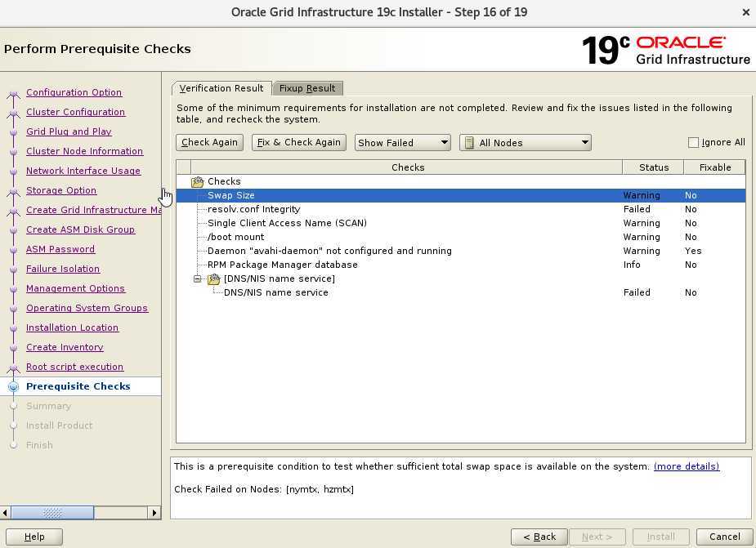Open the Show Failed dropdown
Image resolution: width=756 pixels, height=548 pixels.
(403, 143)
